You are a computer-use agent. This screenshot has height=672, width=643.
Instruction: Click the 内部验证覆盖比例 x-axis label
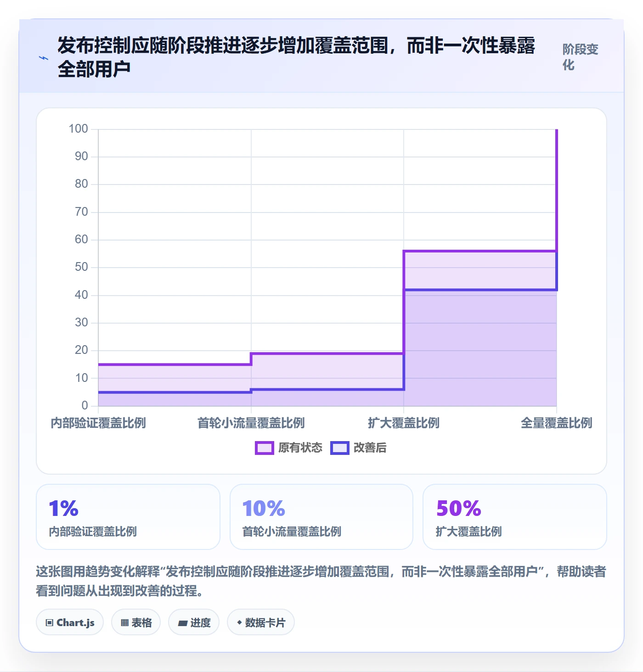tap(98, 423)
